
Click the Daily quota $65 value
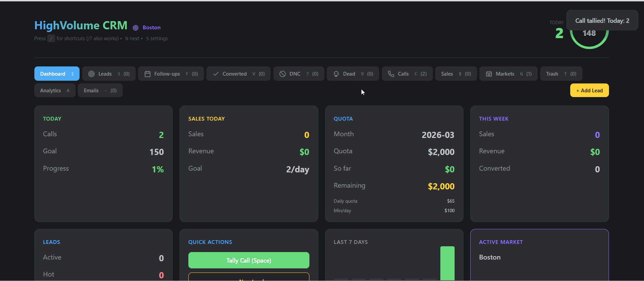tap(451, 201)
